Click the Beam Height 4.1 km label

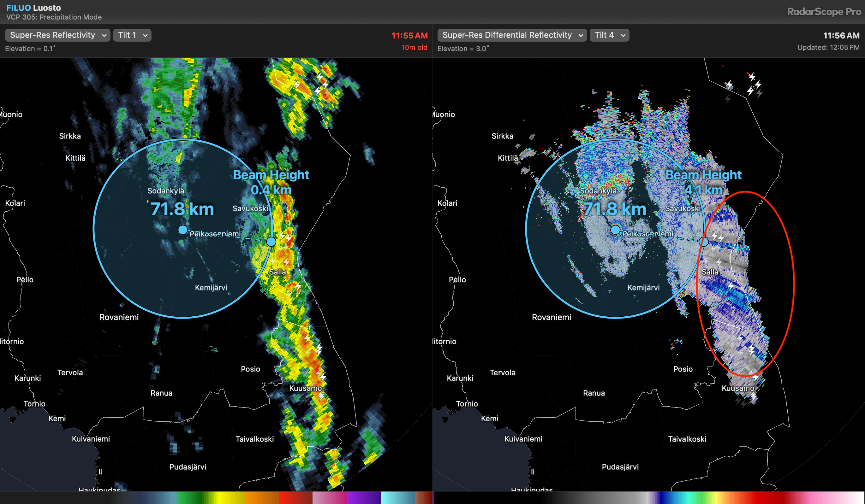(x=704, y=182)
